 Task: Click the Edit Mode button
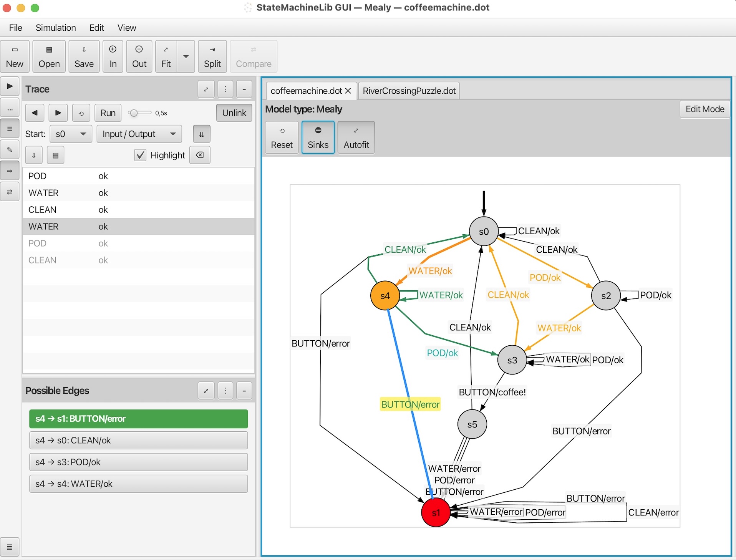pyautogui.click(x=705, y=109)
